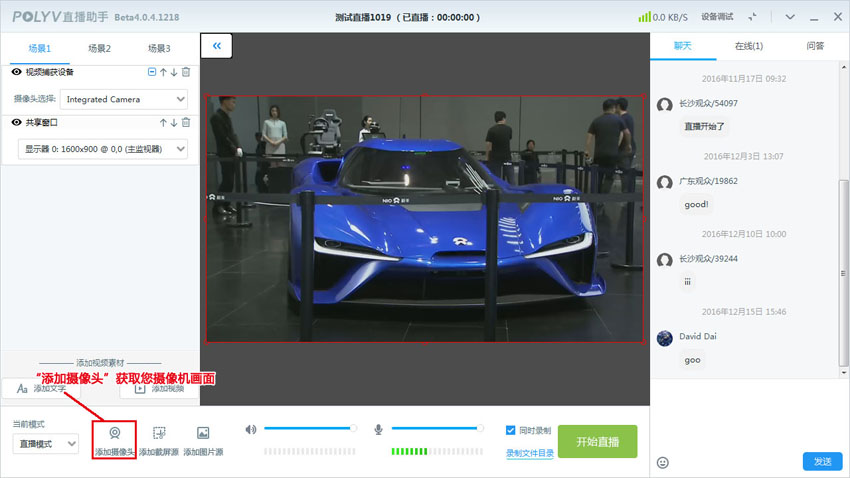Switch to the 在线(1) tab
This screenshot has height=478, width=850.
click(749, 46)
